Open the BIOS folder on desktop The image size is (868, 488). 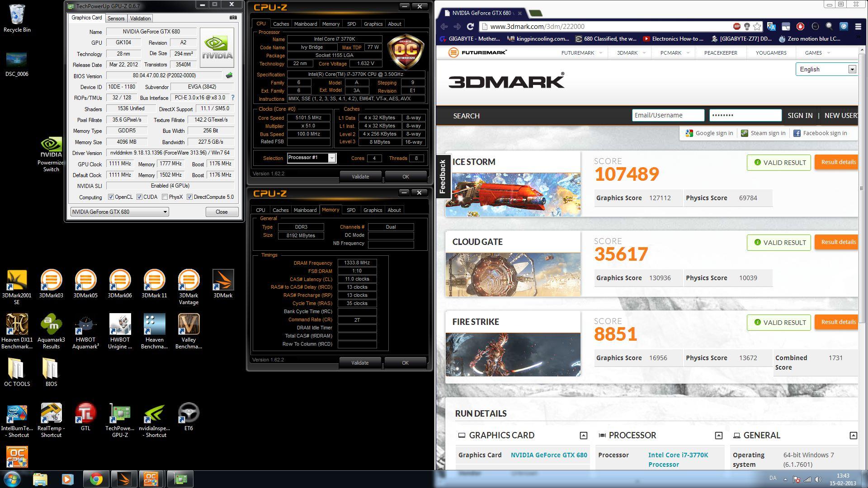51,373
